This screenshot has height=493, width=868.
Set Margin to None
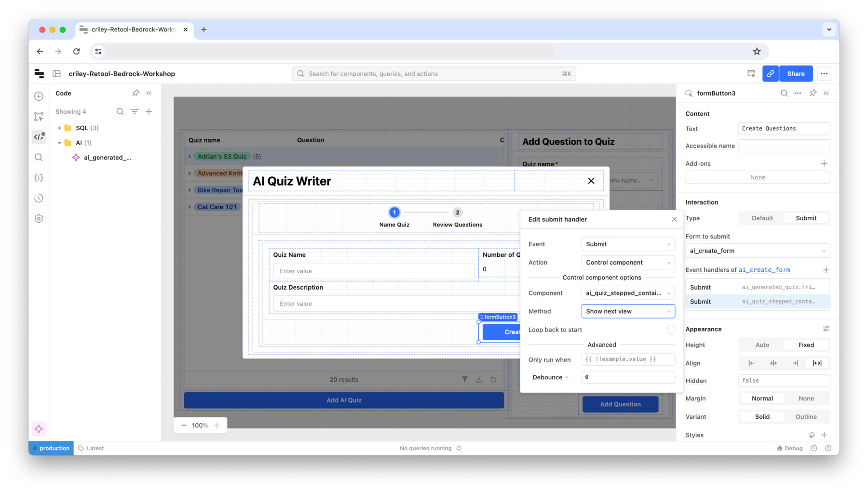(x=806, y=399)
